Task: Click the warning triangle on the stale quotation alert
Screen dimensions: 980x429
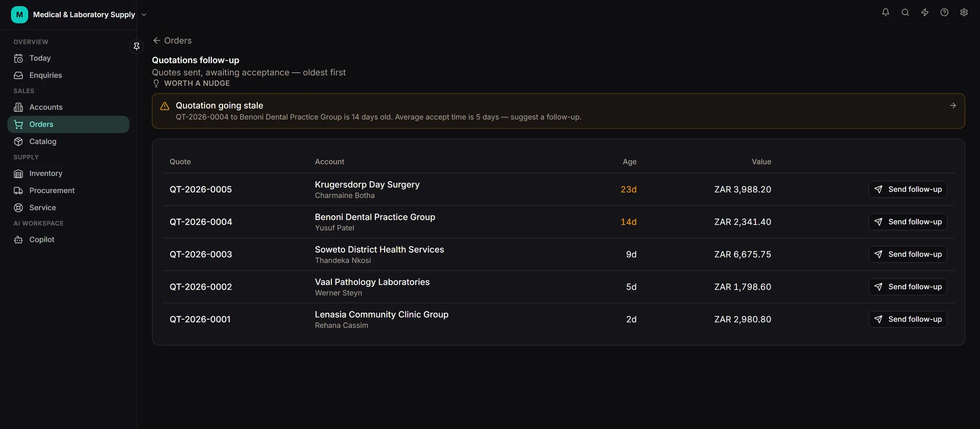Action: (x=165, y=106)
